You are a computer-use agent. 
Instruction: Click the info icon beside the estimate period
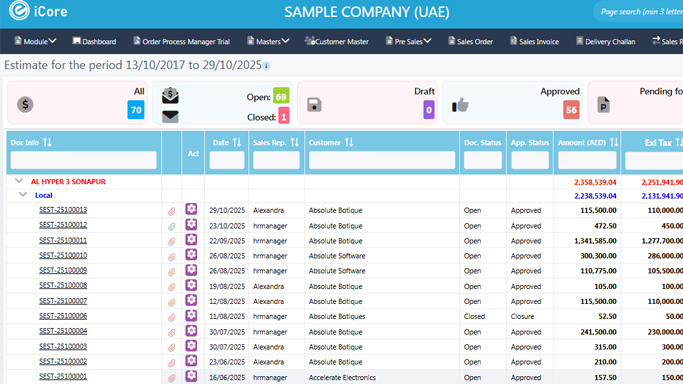266,66
